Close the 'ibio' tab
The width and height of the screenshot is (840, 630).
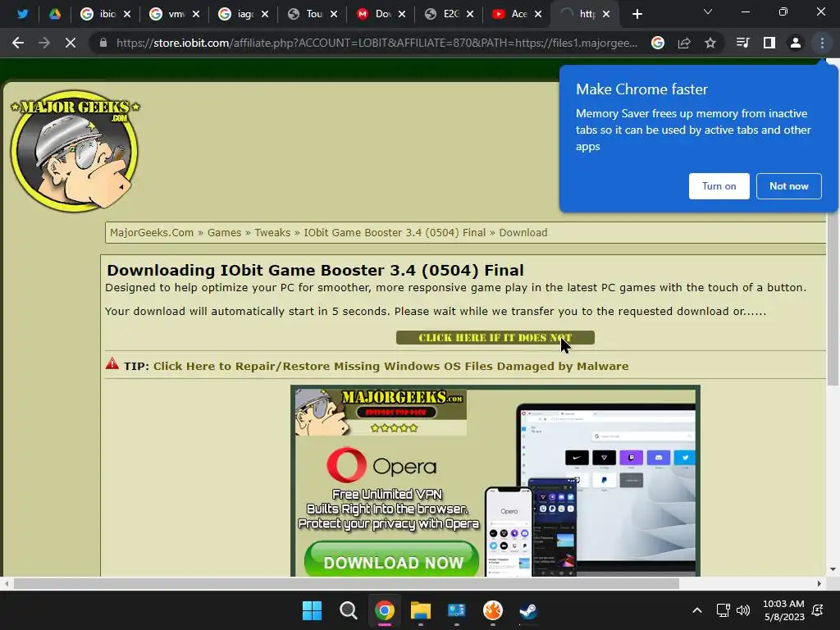click(x=127, y=14)
